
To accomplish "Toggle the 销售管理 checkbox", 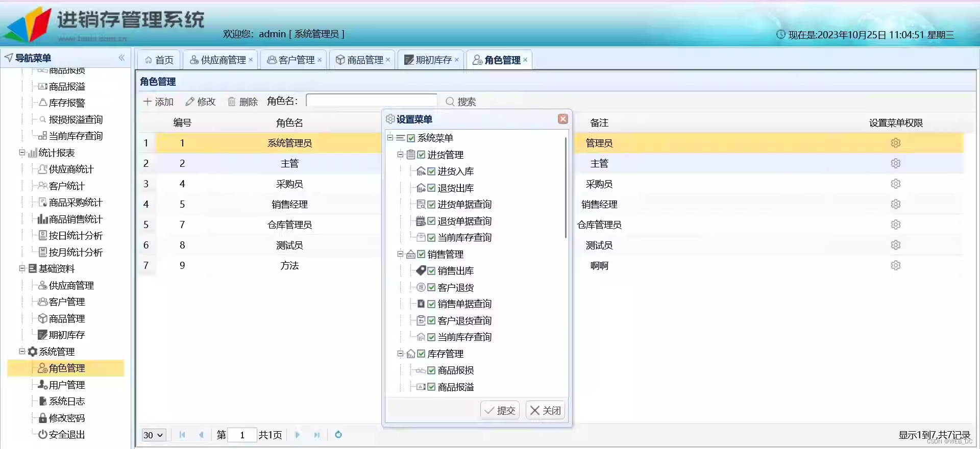I will point(421,254).
